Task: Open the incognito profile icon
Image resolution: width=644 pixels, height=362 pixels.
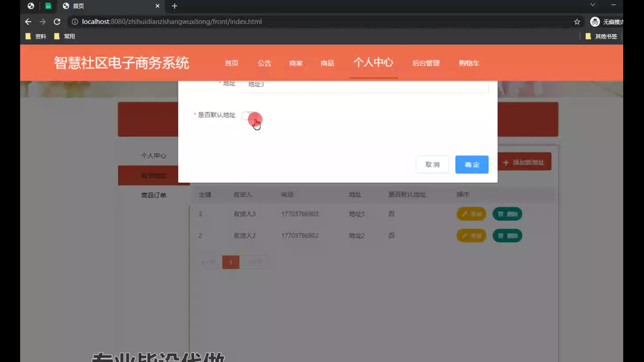Action: click(595, 22)
